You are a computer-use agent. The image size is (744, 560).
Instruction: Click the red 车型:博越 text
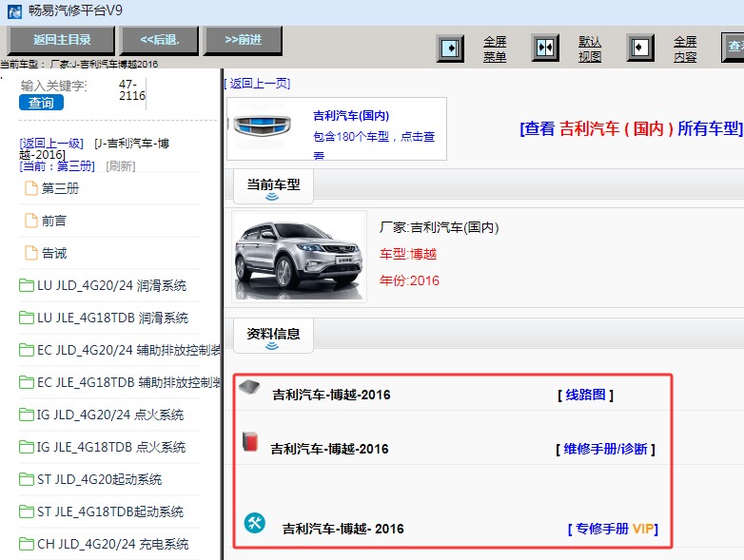tap(408, 254)
